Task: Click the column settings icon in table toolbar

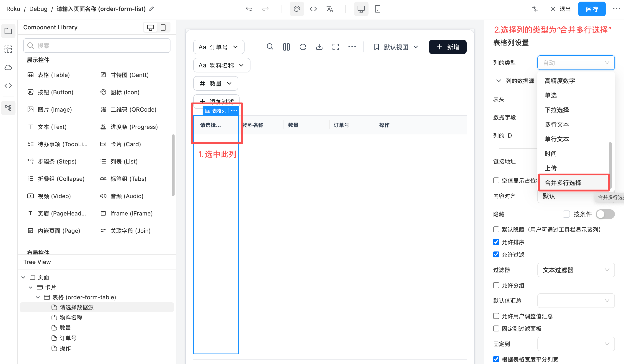Action: click(286, 47)
